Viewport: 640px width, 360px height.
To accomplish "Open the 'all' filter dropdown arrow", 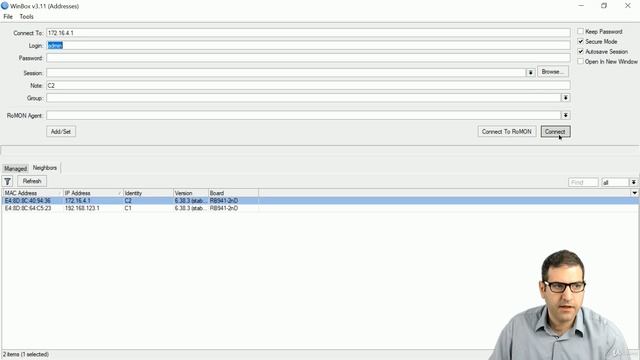I will coord(633,182).
